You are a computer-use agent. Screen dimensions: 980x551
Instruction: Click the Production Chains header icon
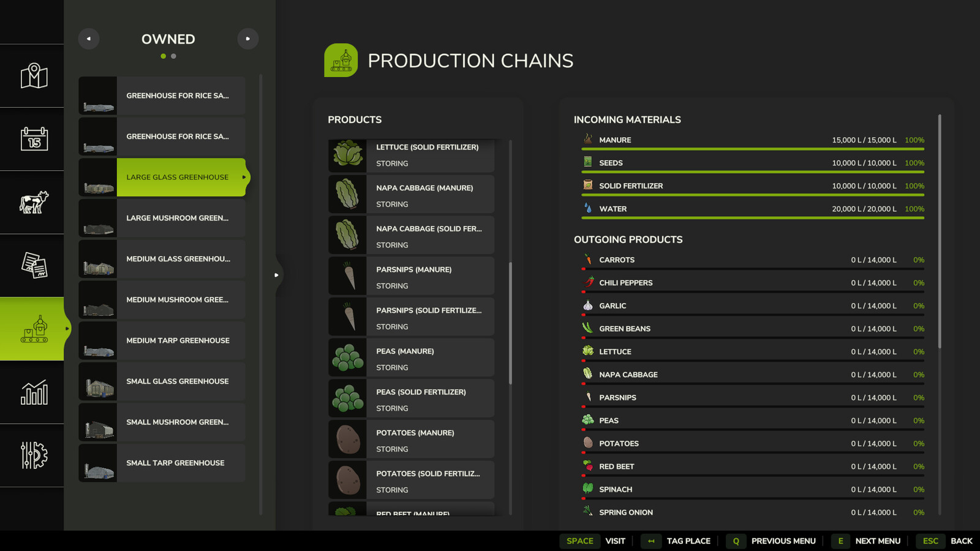341,60
